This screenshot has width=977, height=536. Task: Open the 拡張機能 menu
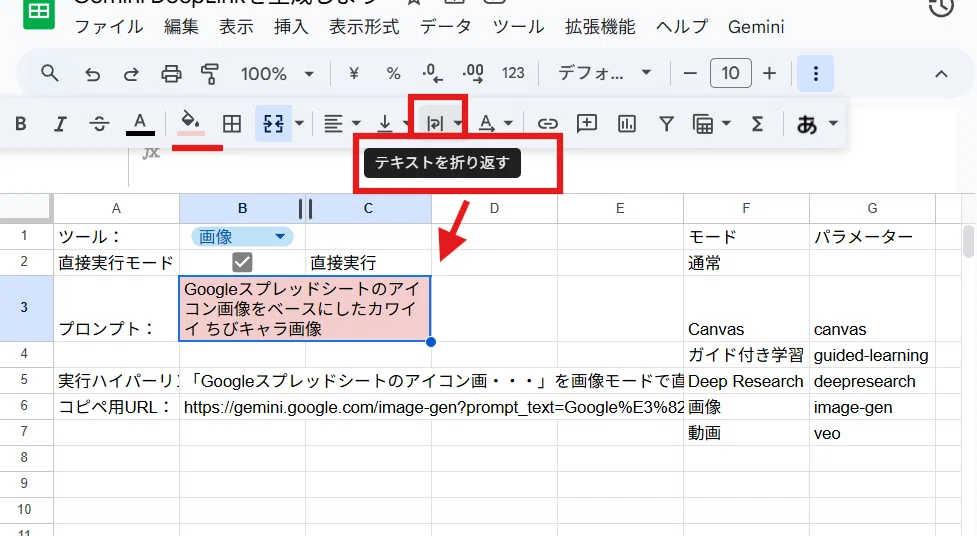coord(600,27)
